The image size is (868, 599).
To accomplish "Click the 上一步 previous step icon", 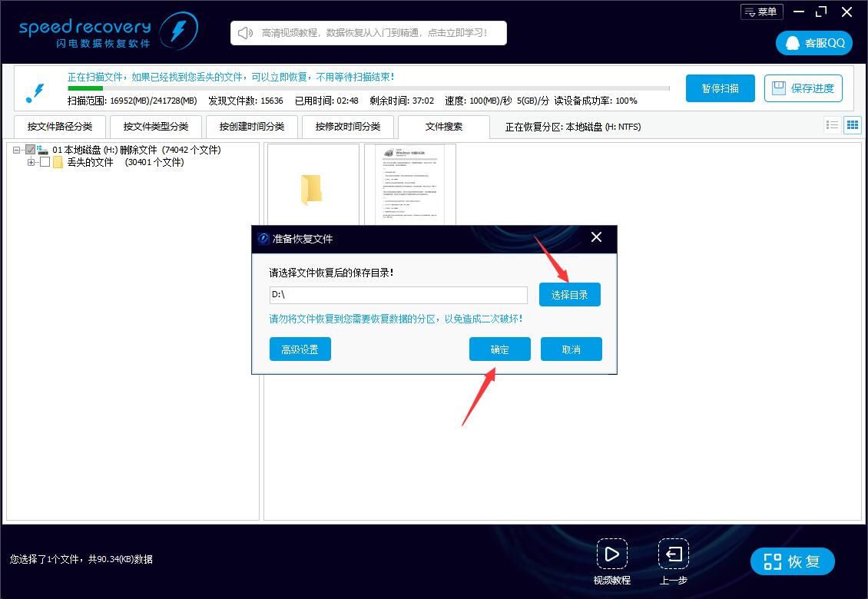I will tap(673, 554).
